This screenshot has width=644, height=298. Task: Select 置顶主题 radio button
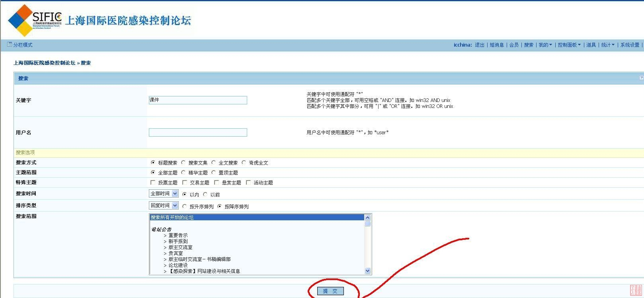213,173
